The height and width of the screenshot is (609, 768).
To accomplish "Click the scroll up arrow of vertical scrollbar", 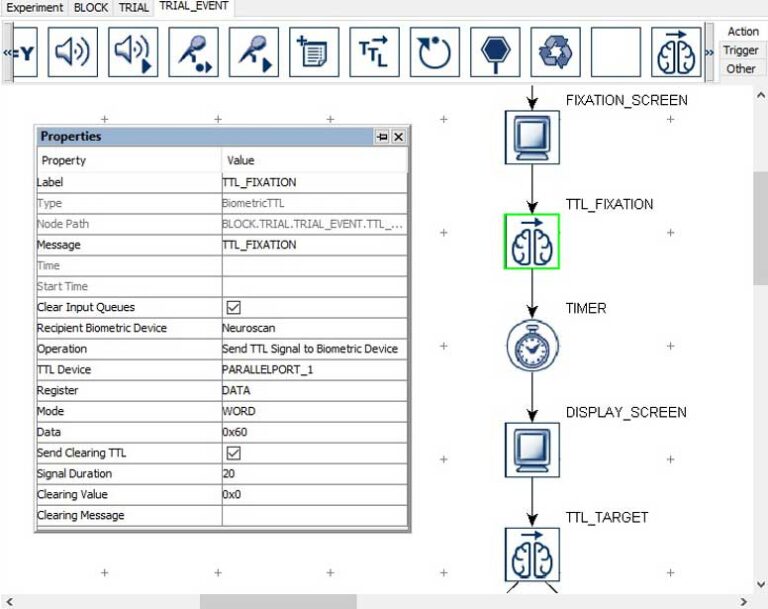I will pyautogui.click(x=760, y=96).
